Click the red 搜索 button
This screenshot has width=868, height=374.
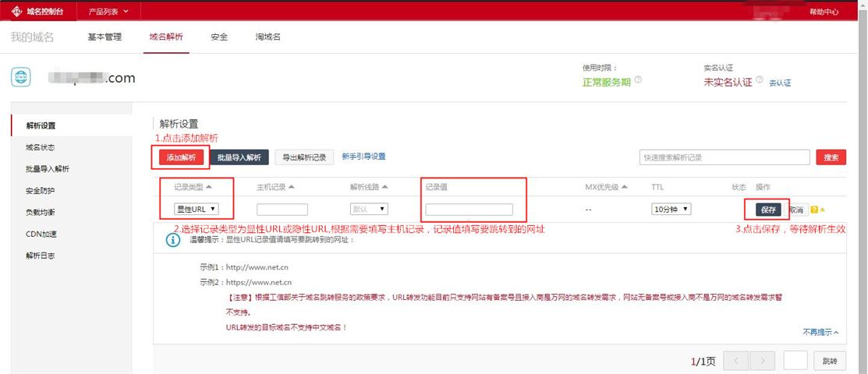point(831,157)
